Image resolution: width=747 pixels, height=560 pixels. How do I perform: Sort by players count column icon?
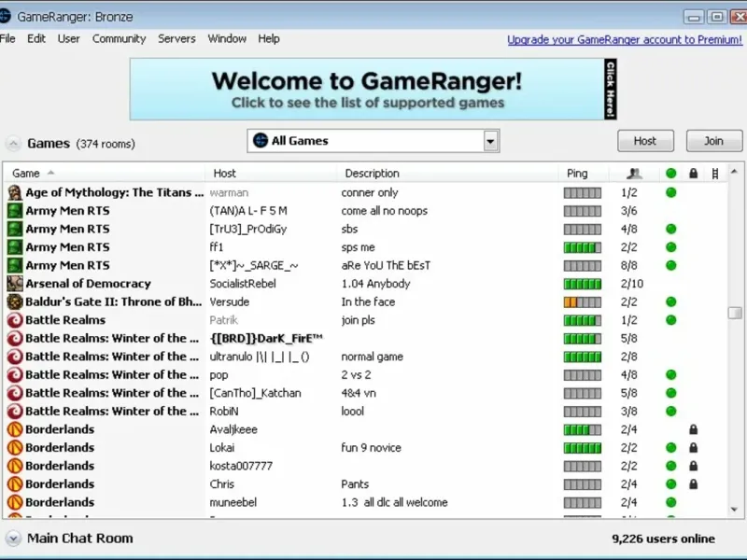coord(634,174)
